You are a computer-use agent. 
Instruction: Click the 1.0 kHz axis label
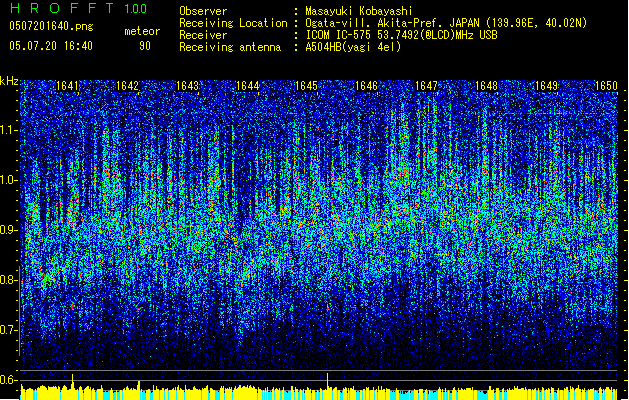pyautogui.click(x=9, y=180)
